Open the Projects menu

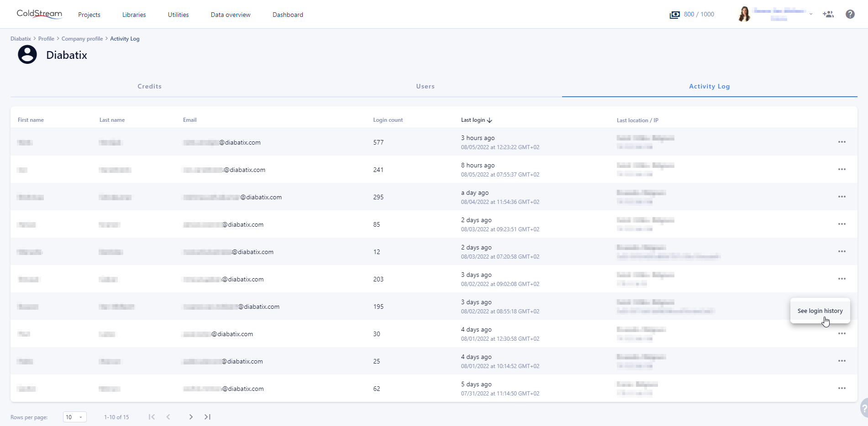(x=89, y=15)
